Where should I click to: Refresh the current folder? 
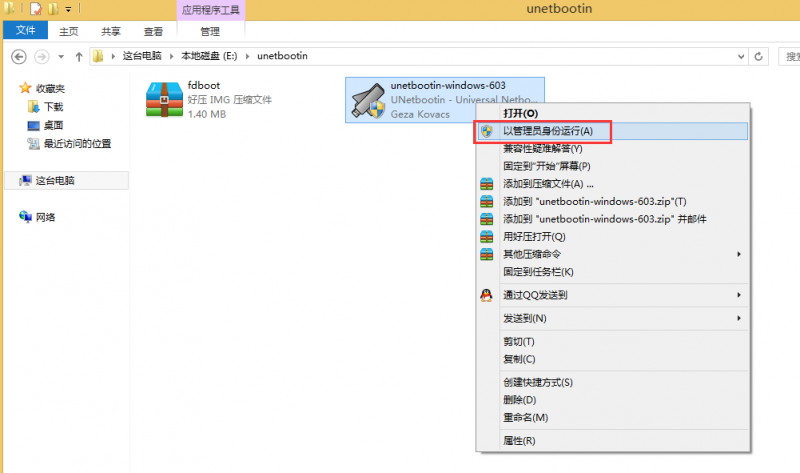759,57
